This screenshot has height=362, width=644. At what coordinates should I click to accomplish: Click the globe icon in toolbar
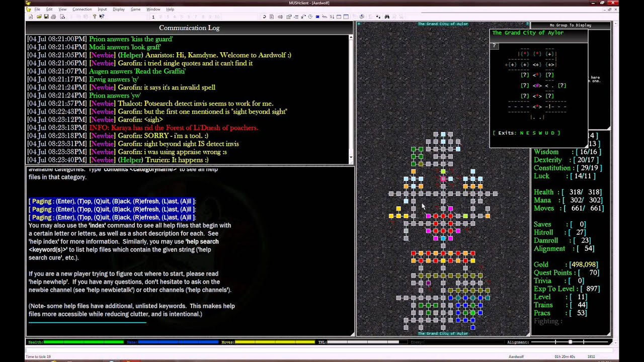click(362, 17)
